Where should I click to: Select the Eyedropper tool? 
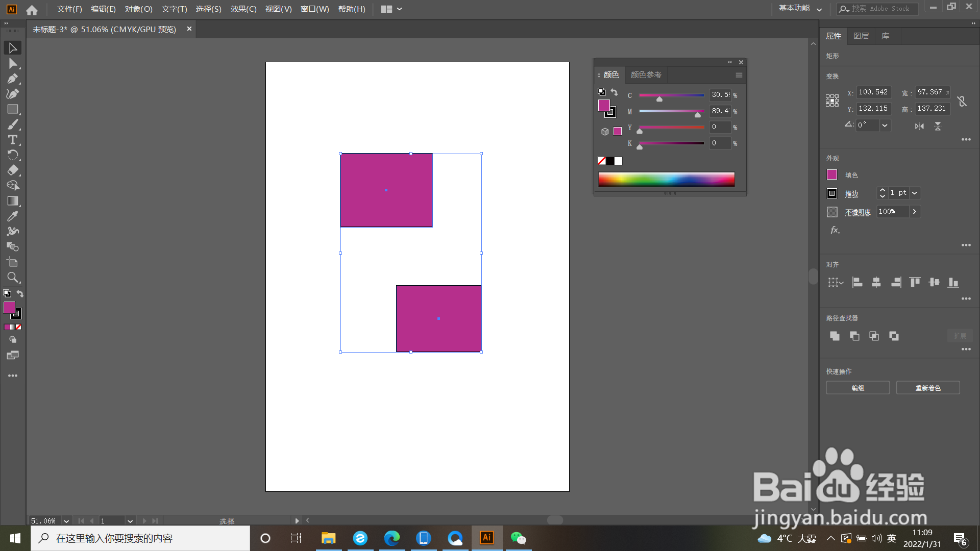tap(13, 216)
